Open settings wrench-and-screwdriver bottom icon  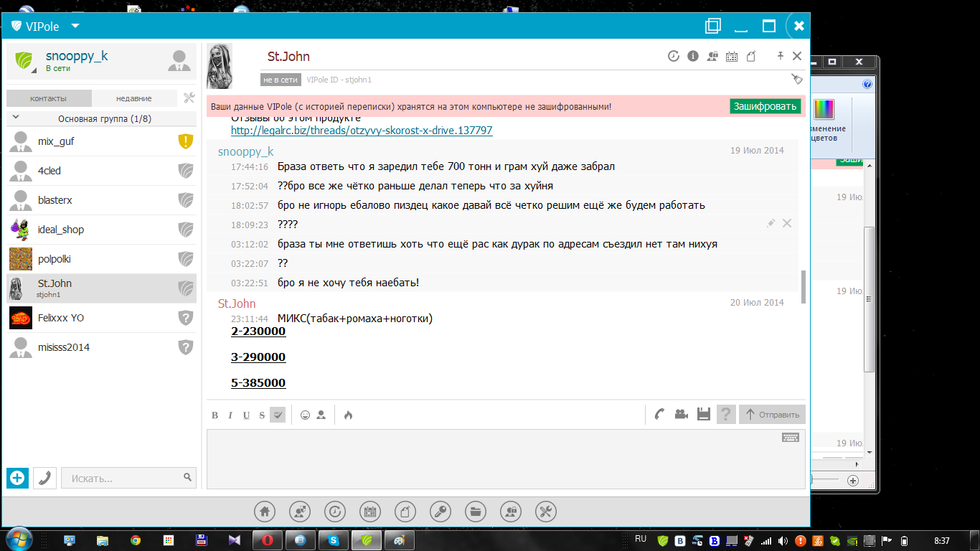pyautogui.click(x=546, y=512)
